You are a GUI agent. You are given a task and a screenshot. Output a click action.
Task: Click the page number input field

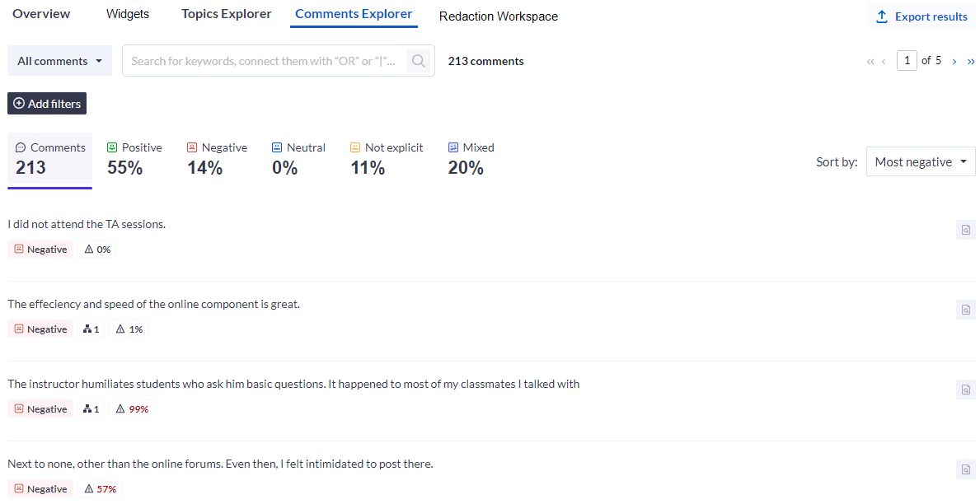[907, 60]
